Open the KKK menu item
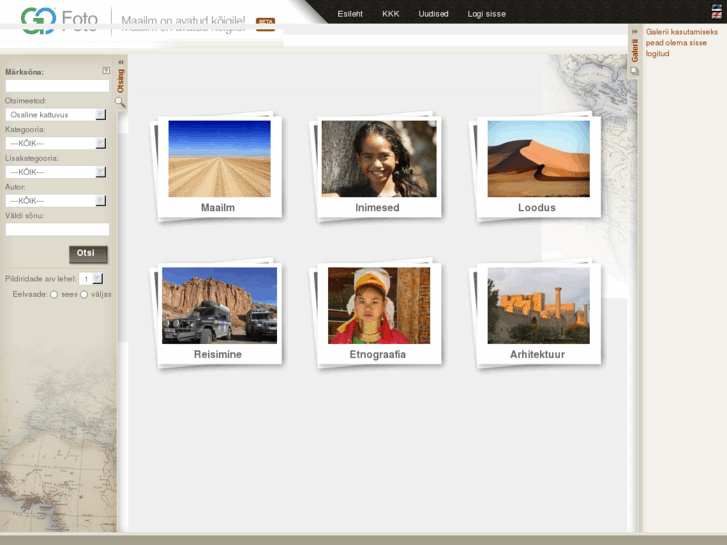The image size is (727, 545). coord(390,14)
